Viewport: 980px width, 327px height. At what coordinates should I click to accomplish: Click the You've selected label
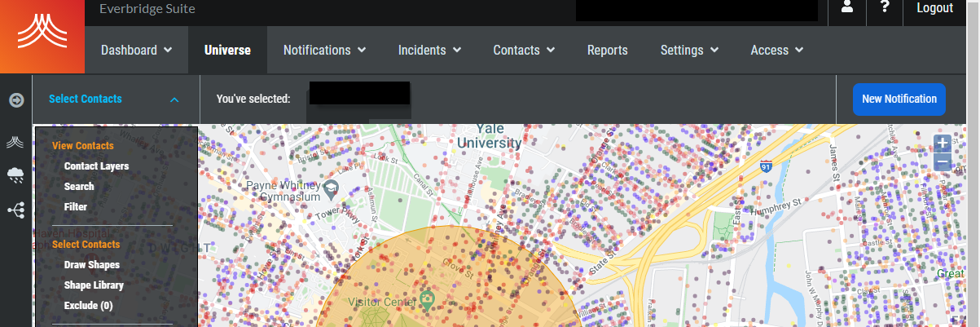(253, 99)
